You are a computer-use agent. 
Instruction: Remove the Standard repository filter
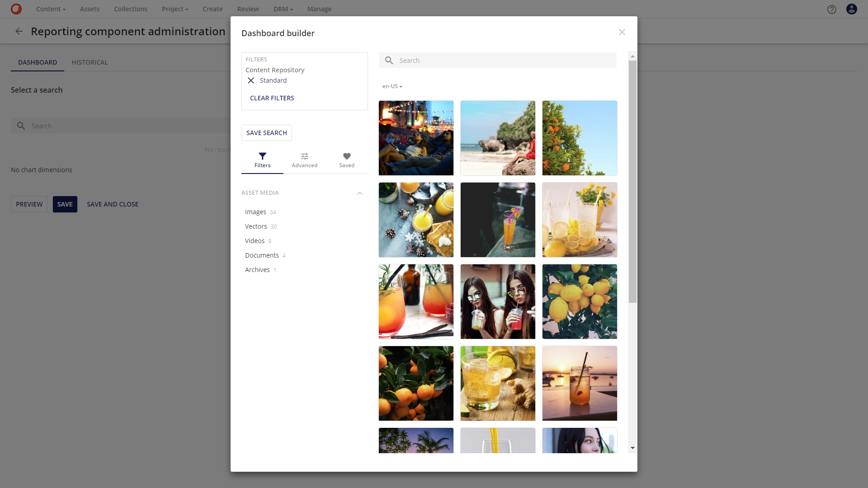click(251, 80)
